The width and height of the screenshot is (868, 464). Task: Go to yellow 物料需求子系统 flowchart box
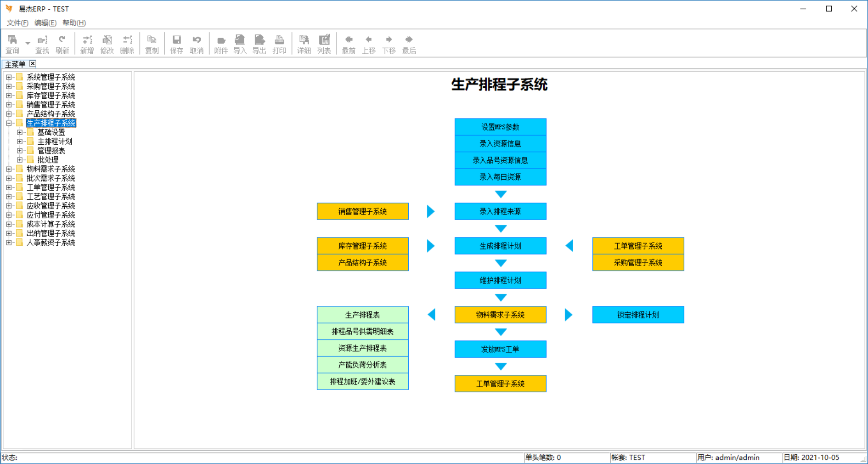501,315
